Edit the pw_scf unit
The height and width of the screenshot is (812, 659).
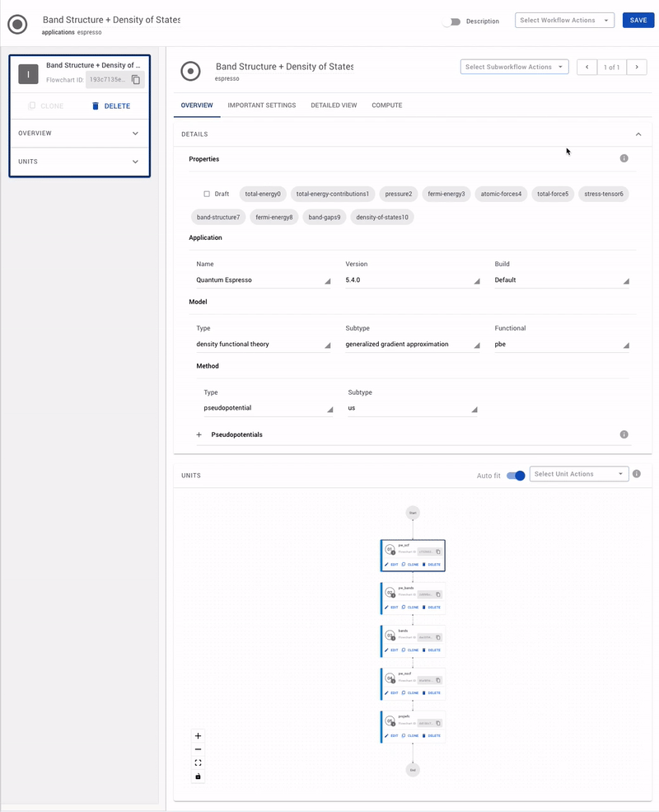(x=391, y=565)
